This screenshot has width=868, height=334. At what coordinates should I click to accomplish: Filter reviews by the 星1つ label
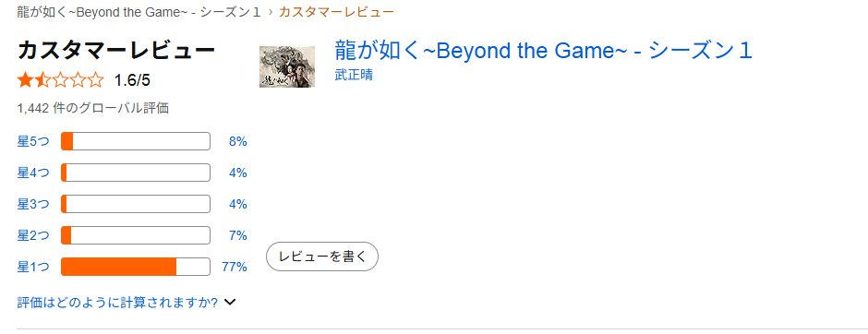(32, 267)
